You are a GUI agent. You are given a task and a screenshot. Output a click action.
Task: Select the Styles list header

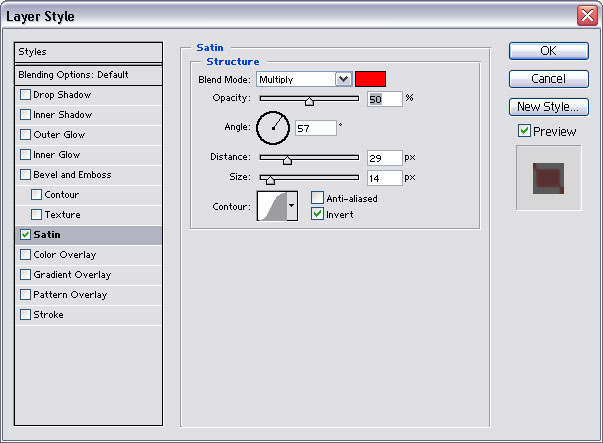[88, 52]
